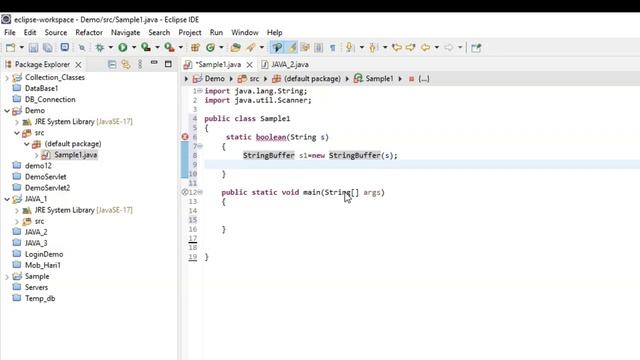The image size is (640, 360).
Task: Toggle Block Selection Mode button
Action: 319,48
